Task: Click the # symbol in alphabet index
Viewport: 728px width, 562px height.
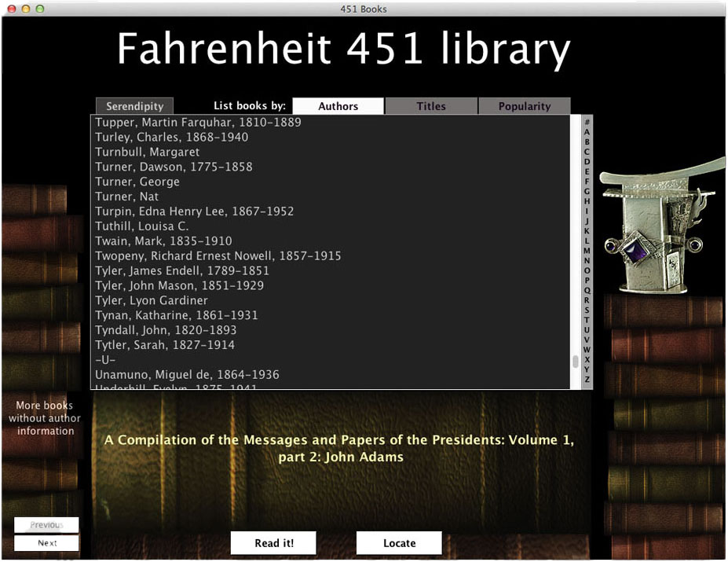Action: 587,122
